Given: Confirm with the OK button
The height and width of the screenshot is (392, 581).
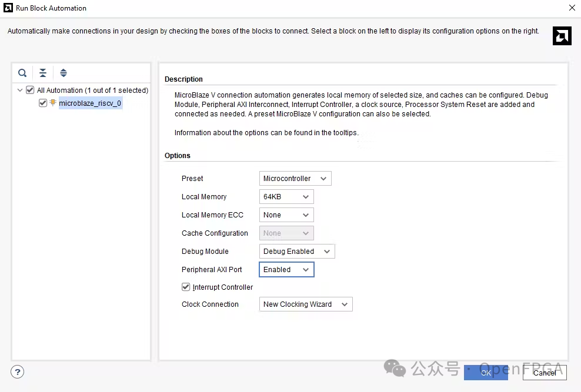Looking at the screenshot, I should 486,373.
